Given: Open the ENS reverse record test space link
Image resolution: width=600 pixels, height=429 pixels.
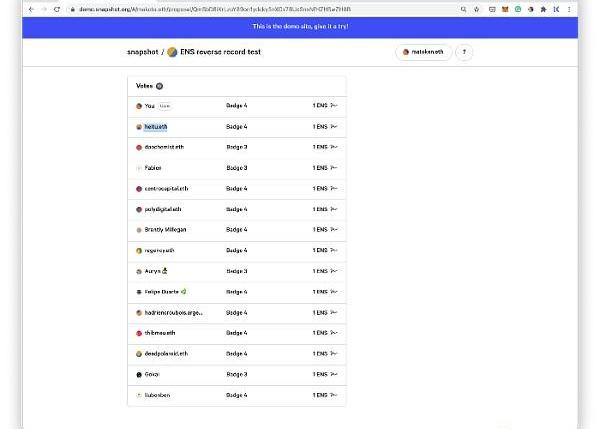Looking at the screenshot, I should point(220,52).
